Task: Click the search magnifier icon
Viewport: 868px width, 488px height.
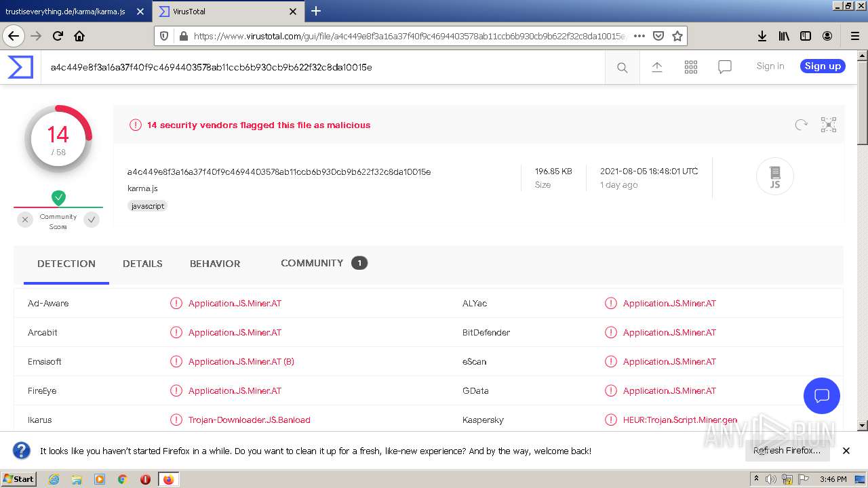Action: 622,67
